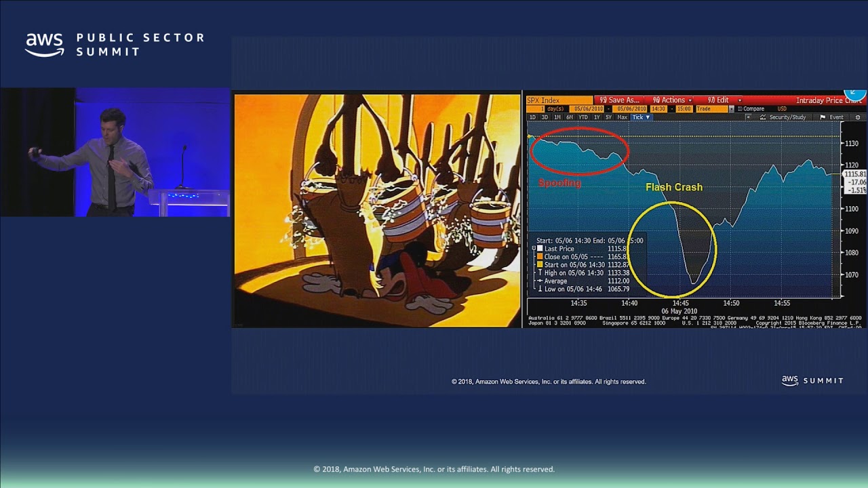The width and height of the screenshot is (868, 488).
Task: Click the 14:55 time axis label
Action: [782, 303]
